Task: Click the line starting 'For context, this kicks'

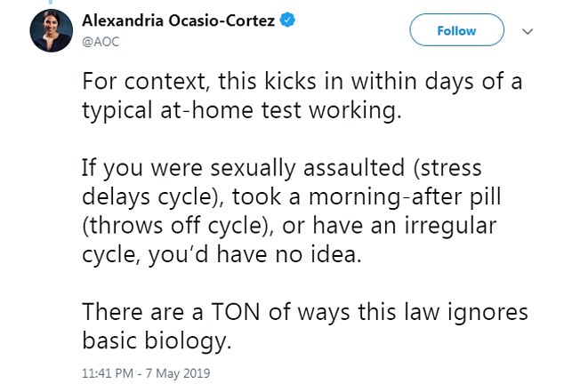Action: 302,82
